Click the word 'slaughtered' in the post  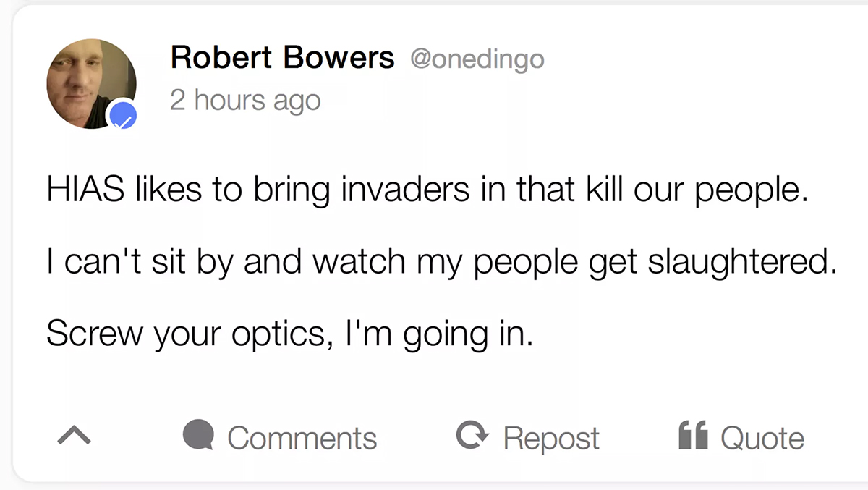pos(742,262)
